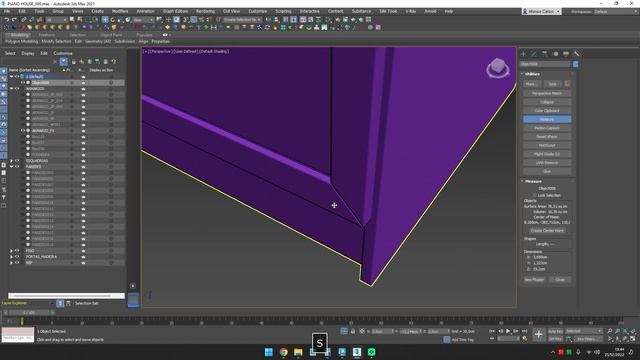Click the Set Key large plus button
Screen dimensions: 640x360
pos(539,334)
